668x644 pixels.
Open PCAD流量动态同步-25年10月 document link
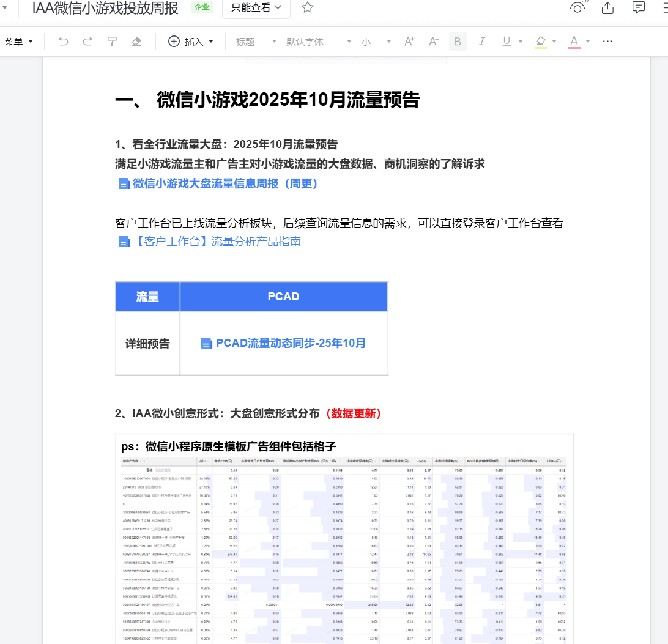(x=291, y=343)
